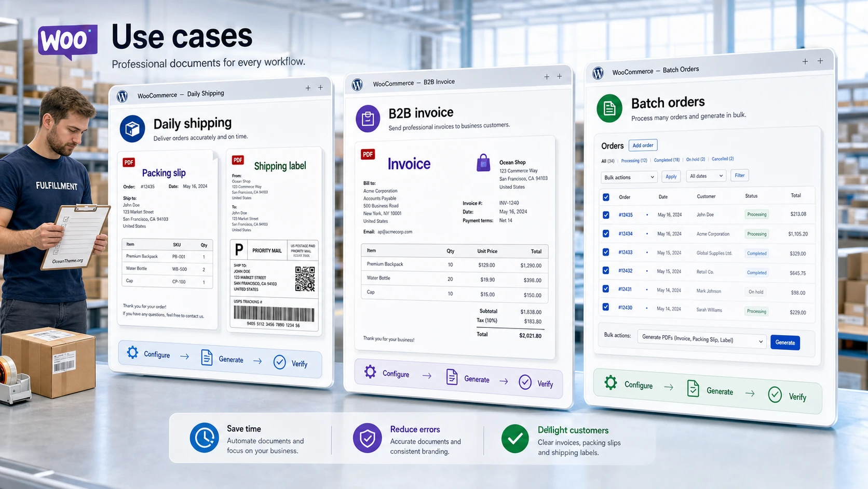Click the QR code on the shipping label
Image resolution: width=868 pixels, height=489 pixels.
[x=305, y=279]
